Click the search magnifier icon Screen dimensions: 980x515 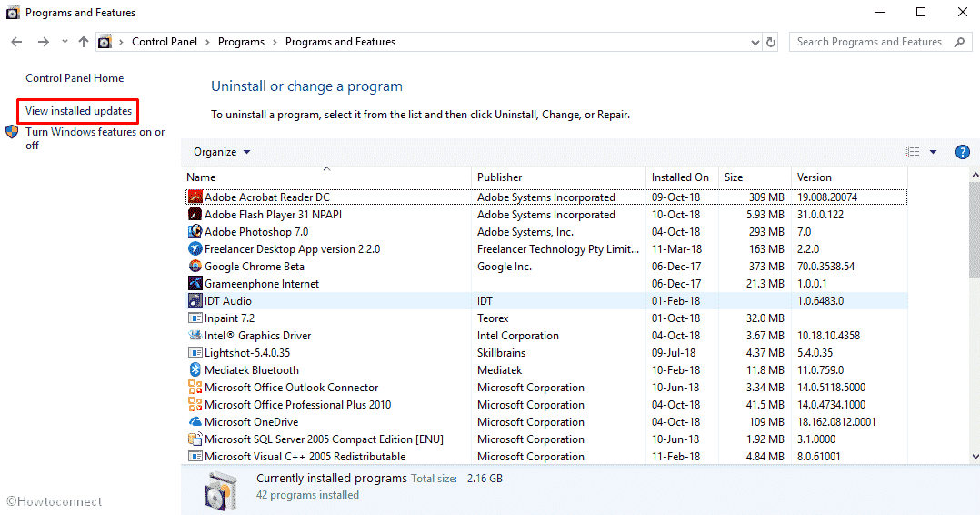[x=959, y=42]
